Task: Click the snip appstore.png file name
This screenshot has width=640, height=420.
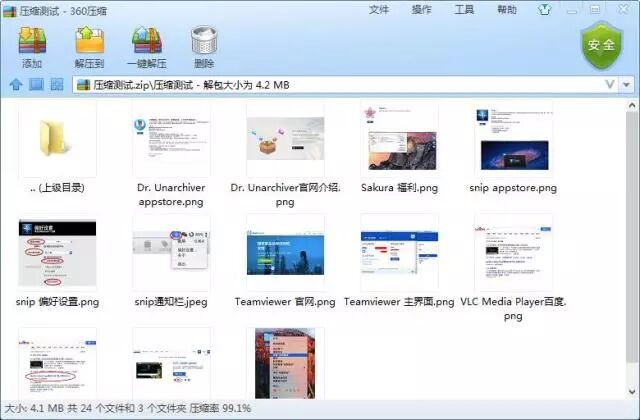Action: pos(513,188)
